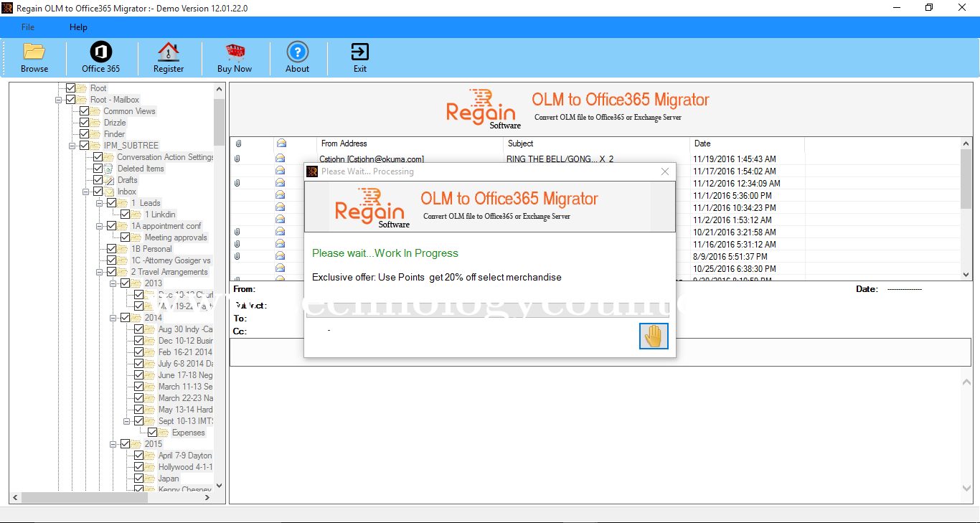Uncheck the 1B Personal checkbox
Image resolution: width=980 pixels, height=523 pixels.
point(112,249)
